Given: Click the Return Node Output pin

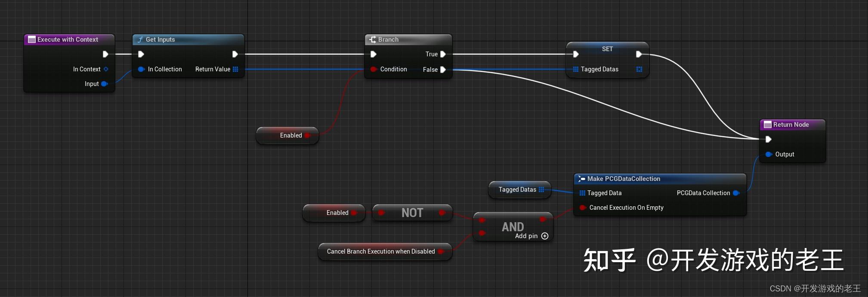Looking at the screenshot, I should tap(769, 154).
